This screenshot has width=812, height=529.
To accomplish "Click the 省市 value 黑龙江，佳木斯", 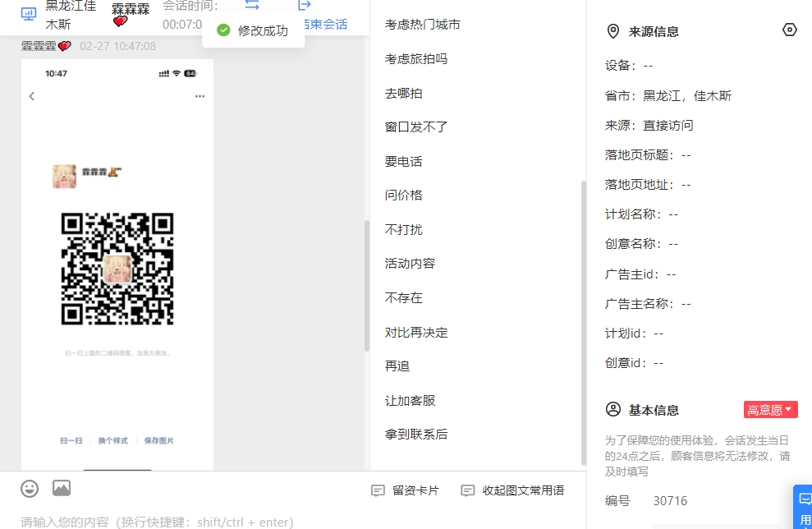I will point(687,96).
